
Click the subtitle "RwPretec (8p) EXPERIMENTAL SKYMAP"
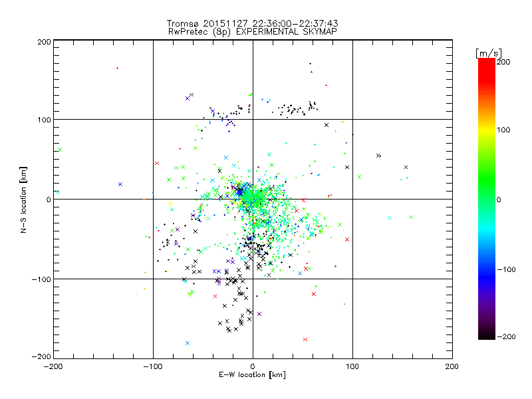(x=252, y=31)
